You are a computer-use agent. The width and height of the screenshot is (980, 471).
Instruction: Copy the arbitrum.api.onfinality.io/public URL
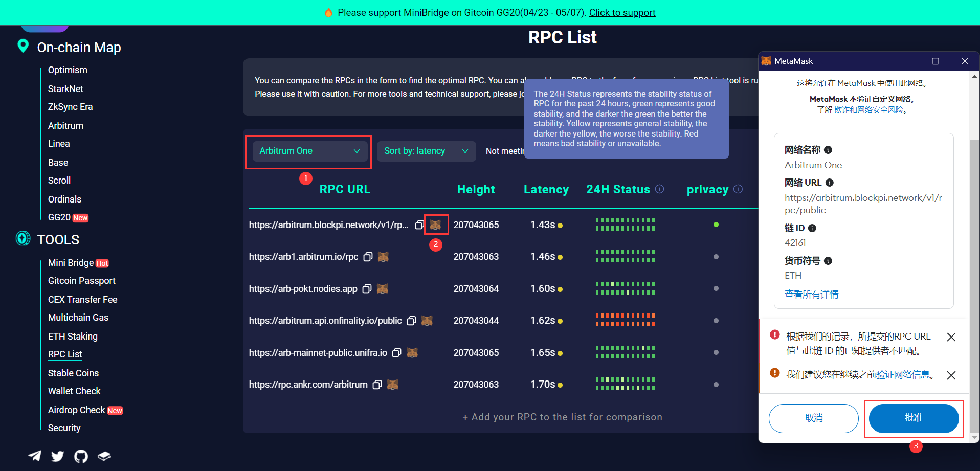[x=411, y=321]
